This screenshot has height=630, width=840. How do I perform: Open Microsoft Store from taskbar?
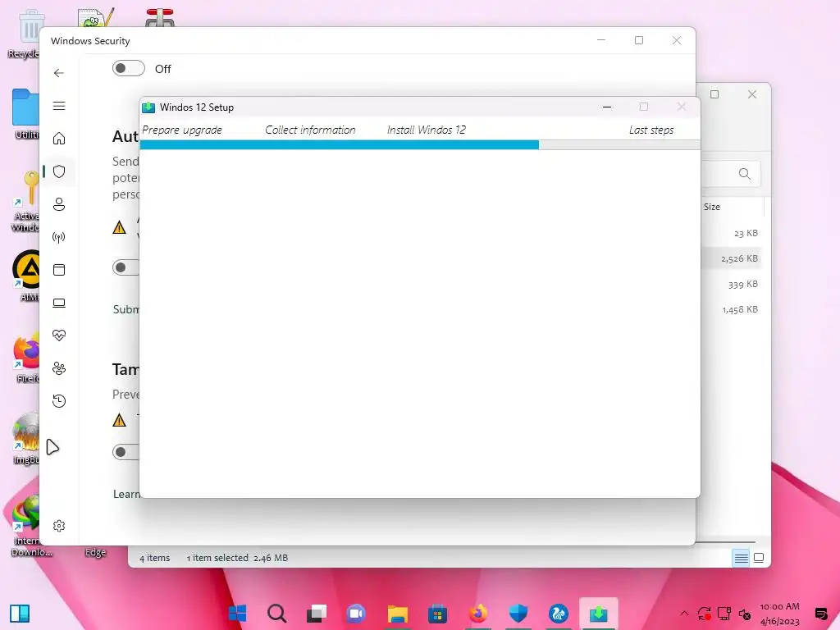click(437, 614)
